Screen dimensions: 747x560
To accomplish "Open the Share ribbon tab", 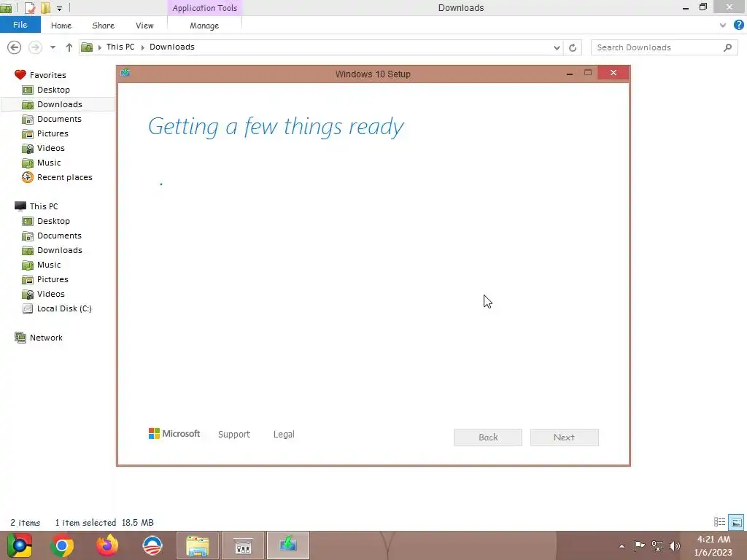I will click(x=104, y=26).
